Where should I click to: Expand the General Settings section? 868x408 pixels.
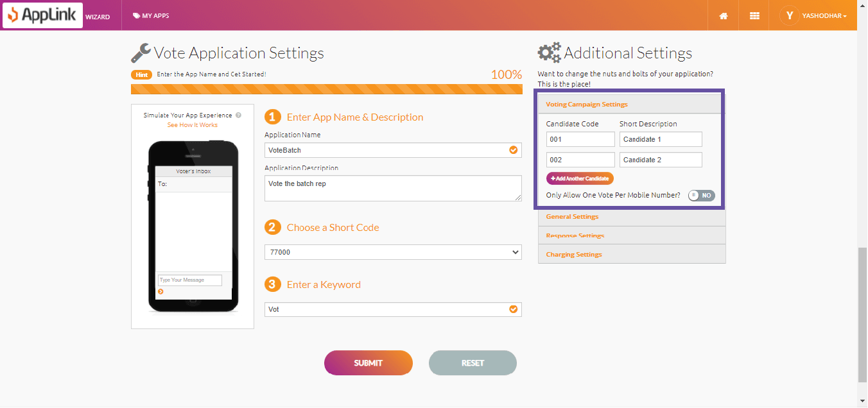point(632,217)
